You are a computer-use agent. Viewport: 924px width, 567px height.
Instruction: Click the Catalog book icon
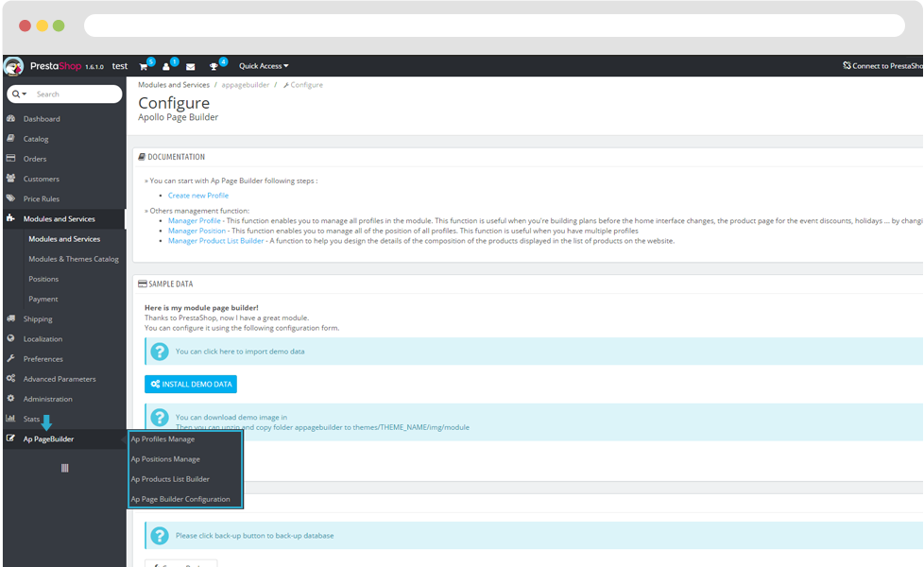pos(10,139)
